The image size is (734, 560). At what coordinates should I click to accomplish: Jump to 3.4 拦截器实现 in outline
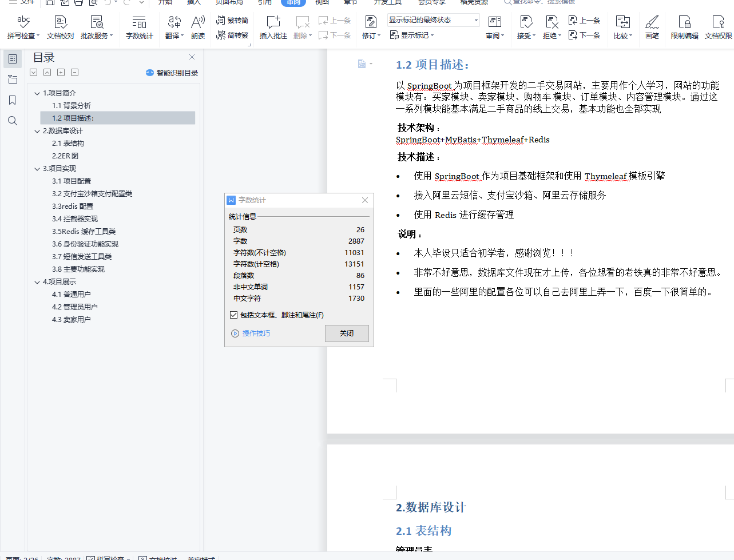point(75,219)
